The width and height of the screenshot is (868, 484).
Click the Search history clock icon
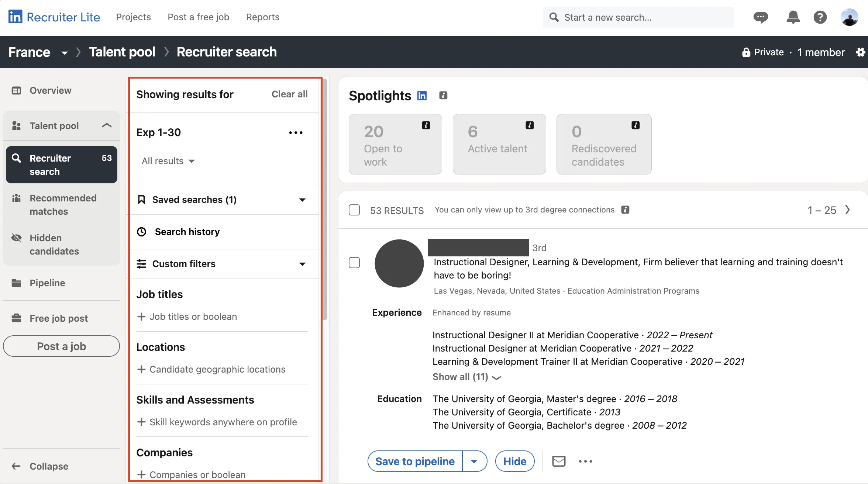(141, 231)
